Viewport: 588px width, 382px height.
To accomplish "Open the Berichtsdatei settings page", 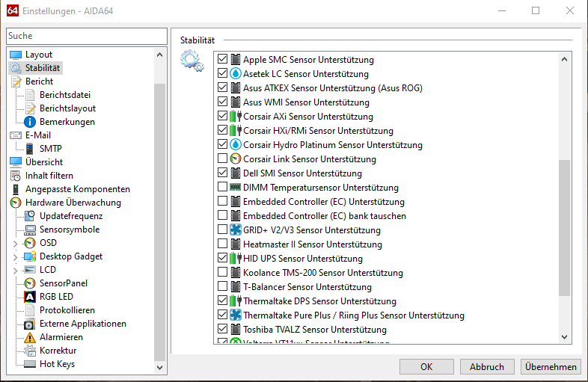I will (x=65, y=95).
